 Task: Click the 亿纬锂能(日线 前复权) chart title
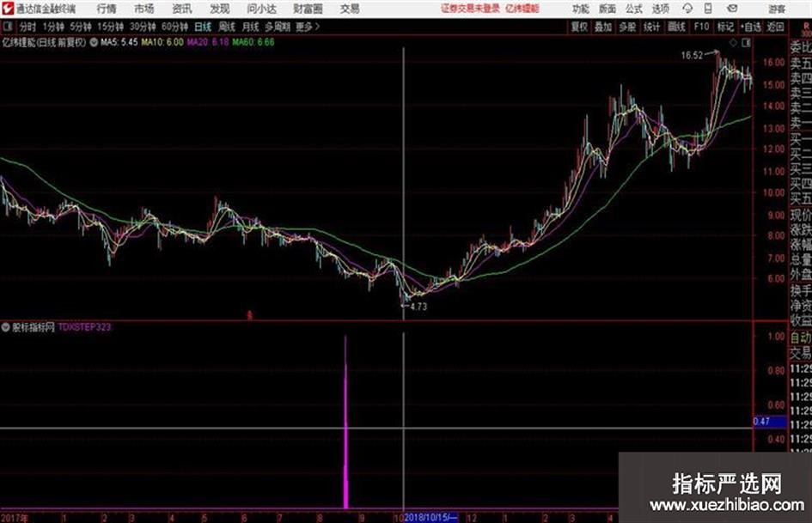click(44, 42)
